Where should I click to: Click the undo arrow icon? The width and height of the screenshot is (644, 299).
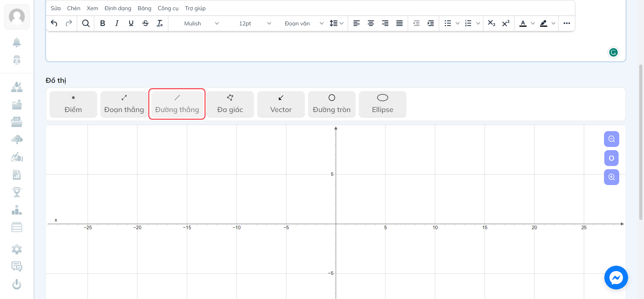(54, 23)
